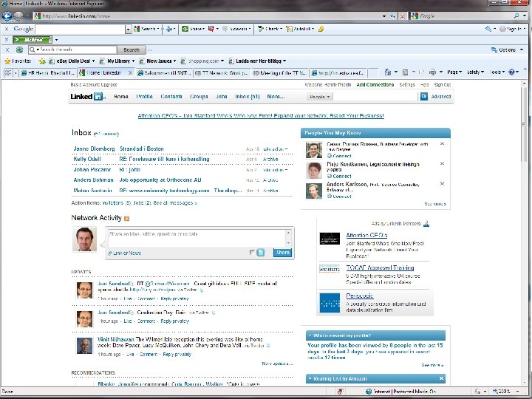Click the Twitter bird icon in share box
The image size is (532, 399).
(x=261, y=252)
